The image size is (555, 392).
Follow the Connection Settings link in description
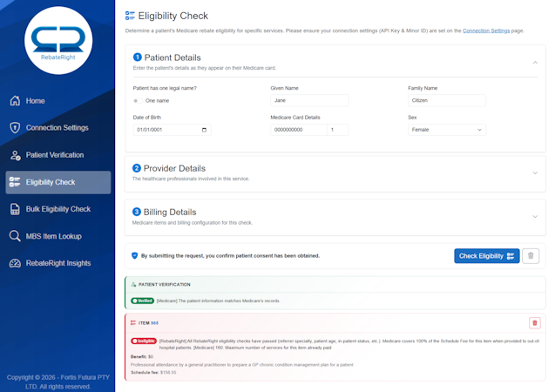click(x=486, y=30)
